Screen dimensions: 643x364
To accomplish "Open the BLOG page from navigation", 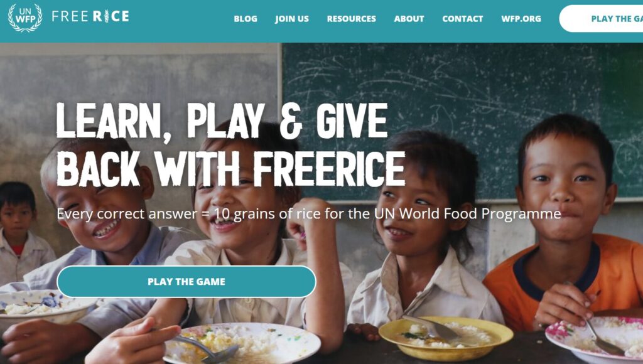I will pyautogui.click(x=246, y=19).
